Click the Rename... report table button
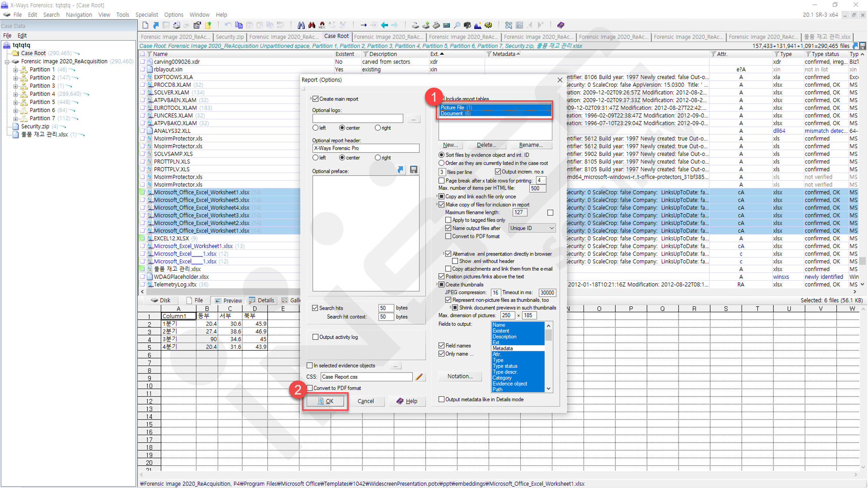The width and height of the screenshot is (868, 488). click(531, 145)
